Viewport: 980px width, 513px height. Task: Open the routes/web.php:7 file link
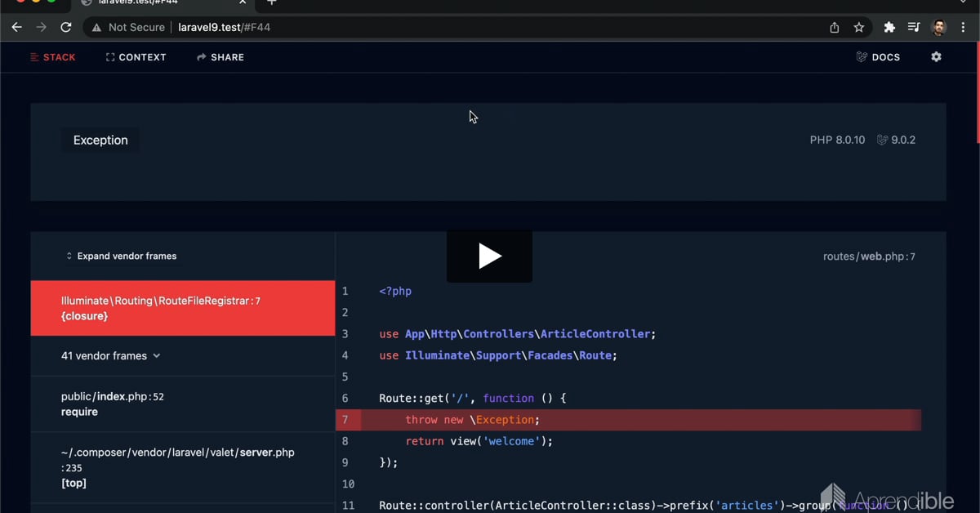[869, 256]
